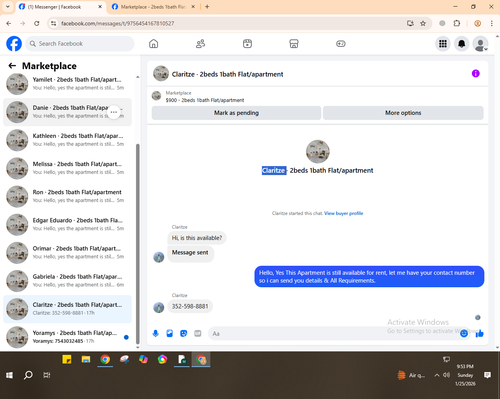Image resolution: width=500 pixels, height=399 pixels.
Task: Open Sticky Notes from taskbar
Action: 67,359
